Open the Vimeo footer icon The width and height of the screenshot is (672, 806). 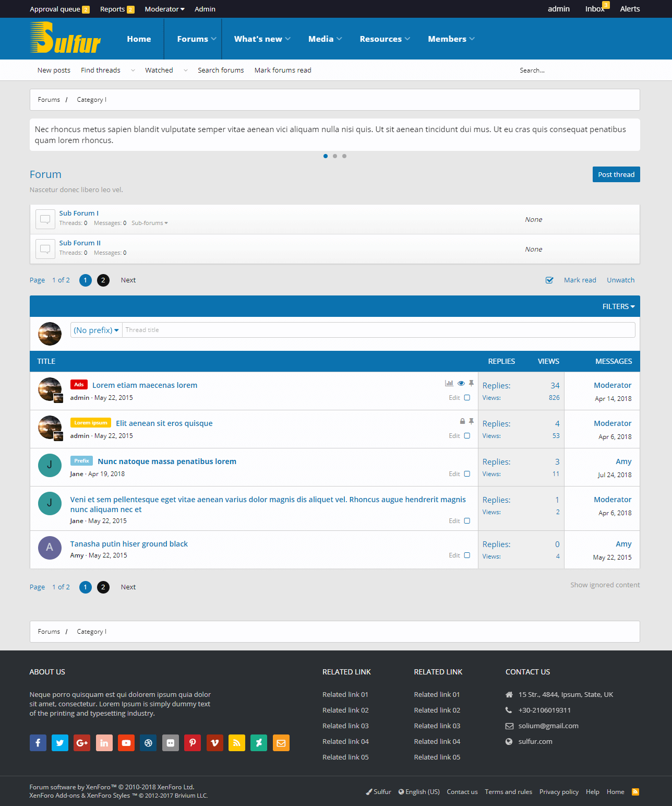pos(214,743)
